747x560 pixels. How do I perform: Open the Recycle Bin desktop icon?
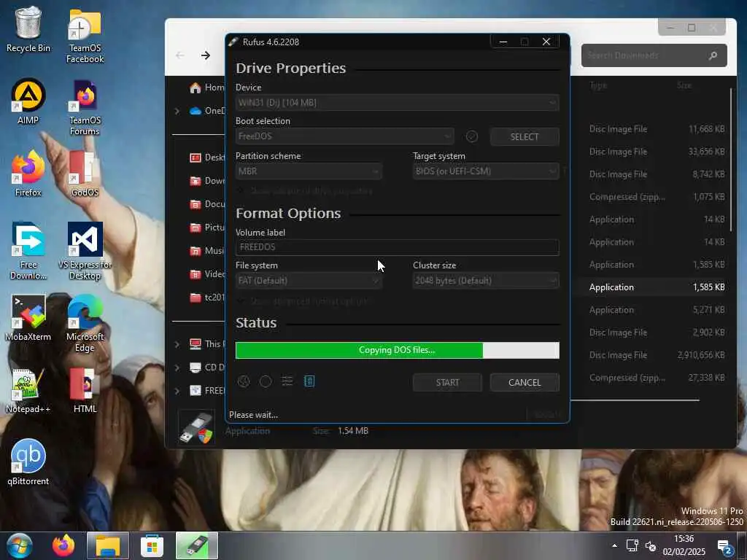28,29
